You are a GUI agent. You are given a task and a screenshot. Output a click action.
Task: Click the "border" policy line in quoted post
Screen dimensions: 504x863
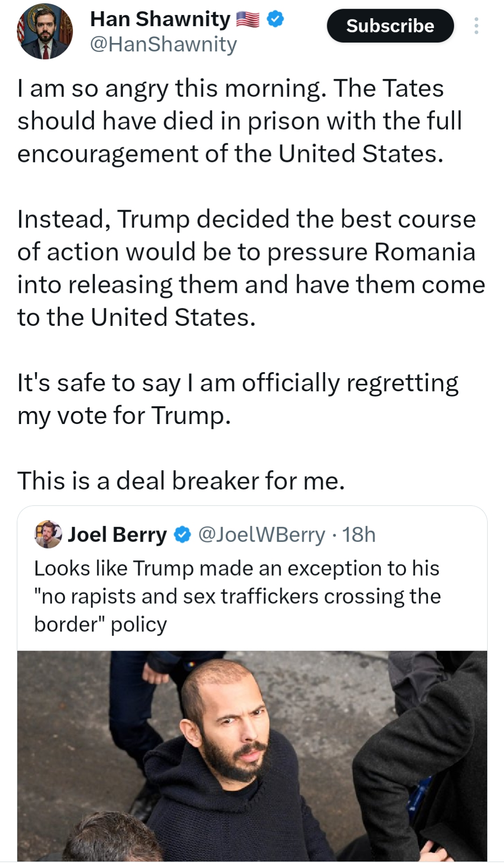coord(100,624)
